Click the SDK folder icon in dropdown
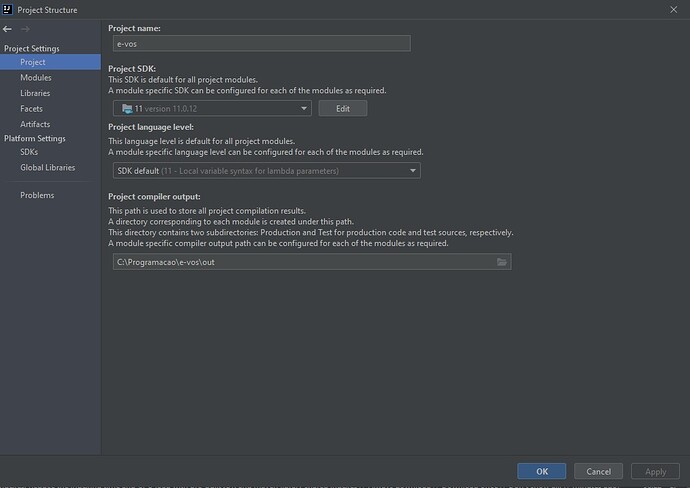Screen dimensions: 690x488 (127, 108)
